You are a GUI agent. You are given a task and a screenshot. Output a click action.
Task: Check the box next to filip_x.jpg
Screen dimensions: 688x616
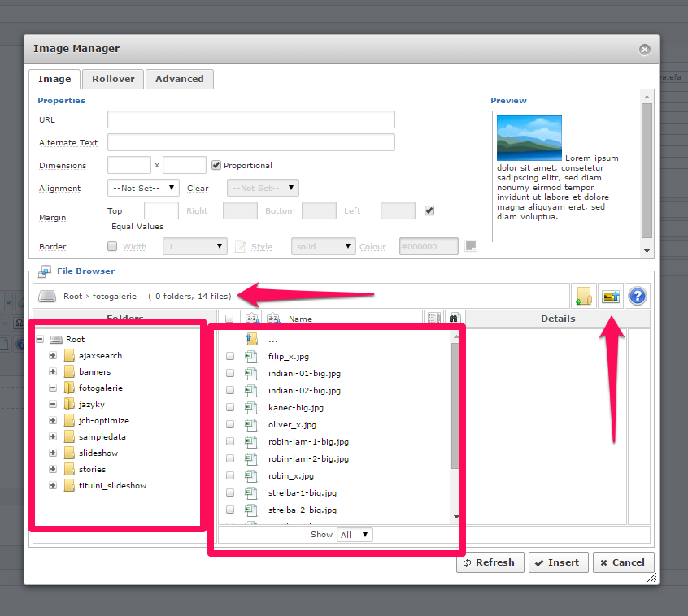[230, 356]
